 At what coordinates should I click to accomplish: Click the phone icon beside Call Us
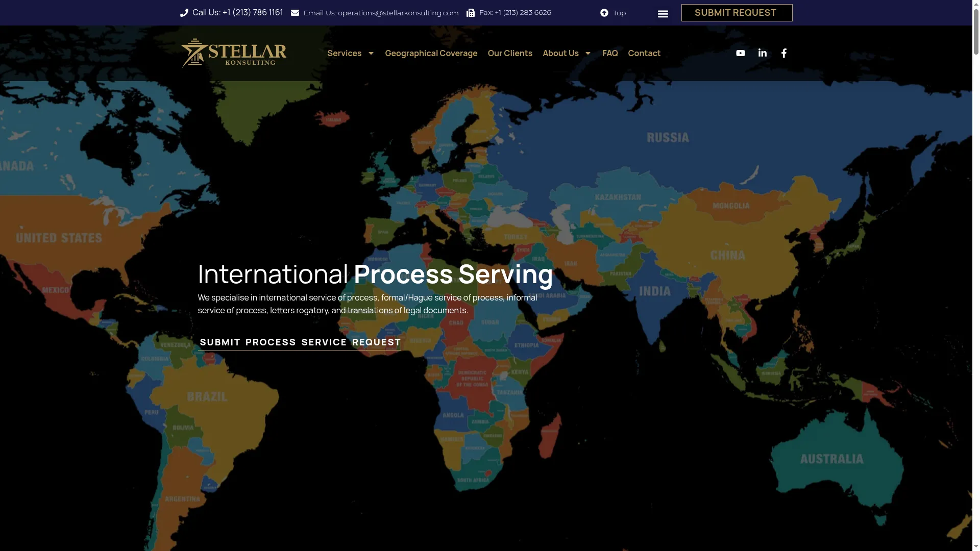click(184, 13)
